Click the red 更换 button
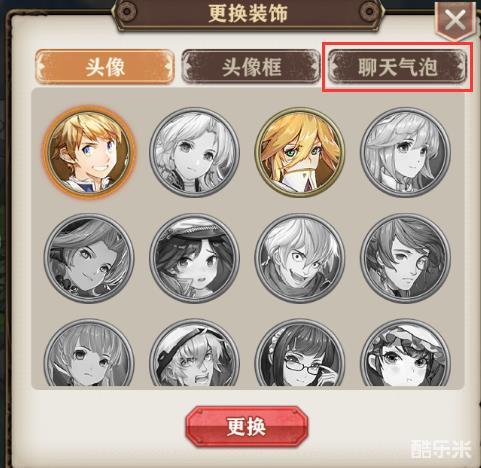The width and height of the screenshot is (481, 468). coord(246,426)
